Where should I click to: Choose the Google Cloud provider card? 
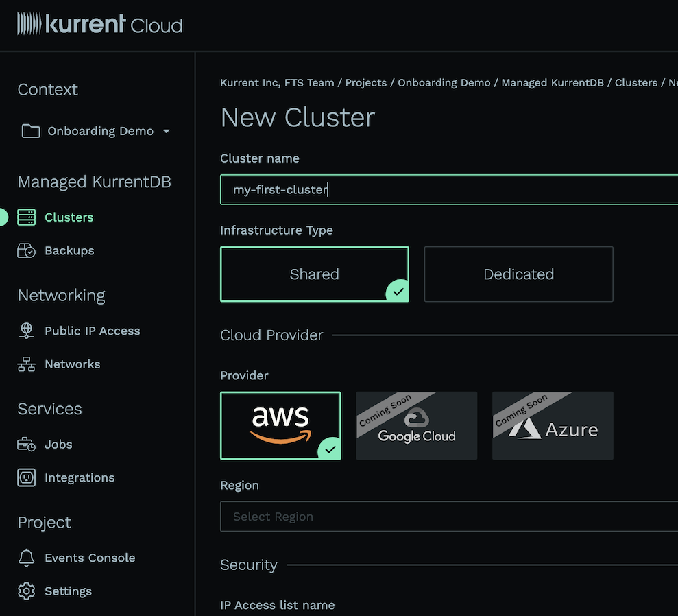(x=416, y=426)
